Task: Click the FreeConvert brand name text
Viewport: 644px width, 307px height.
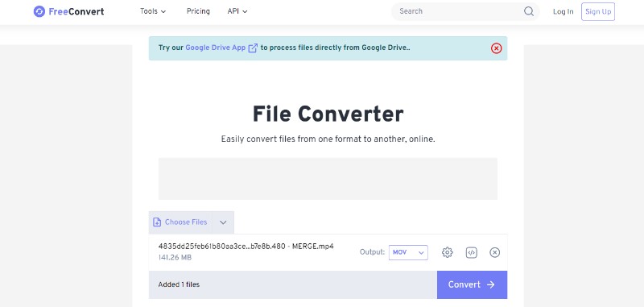Action: (76, 11)
